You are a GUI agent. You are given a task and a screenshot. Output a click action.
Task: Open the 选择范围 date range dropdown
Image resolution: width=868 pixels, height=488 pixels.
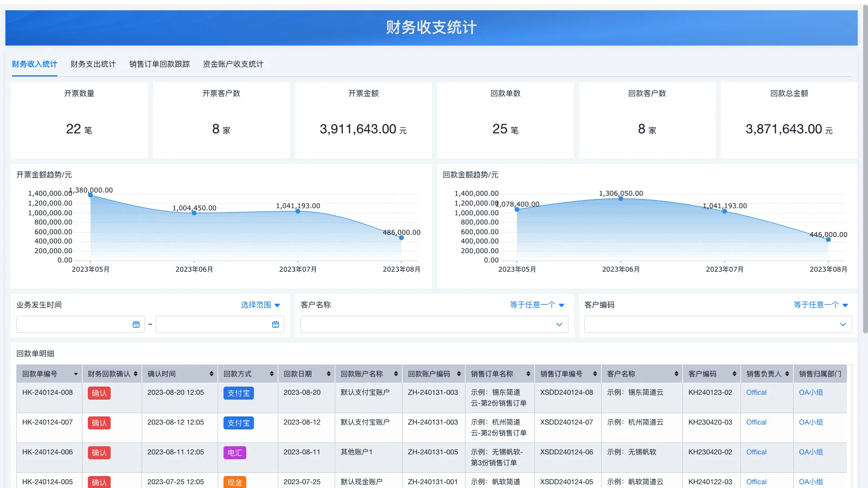point(260,305)
